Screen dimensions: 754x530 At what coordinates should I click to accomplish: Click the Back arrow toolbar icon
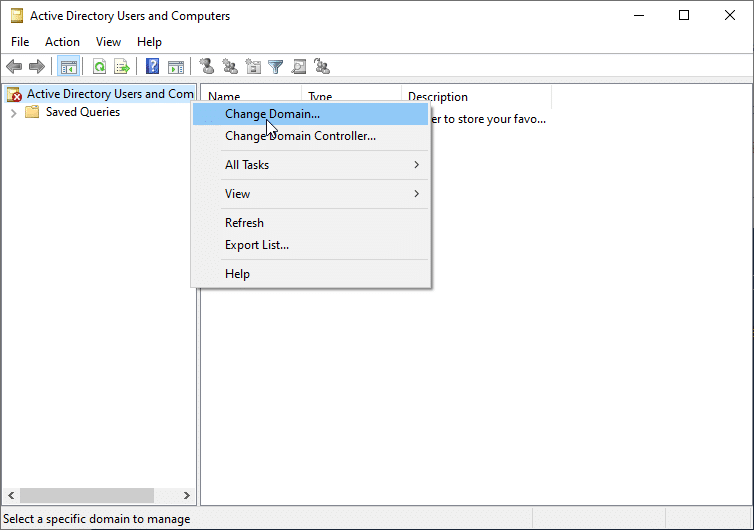tap(14, 67)
